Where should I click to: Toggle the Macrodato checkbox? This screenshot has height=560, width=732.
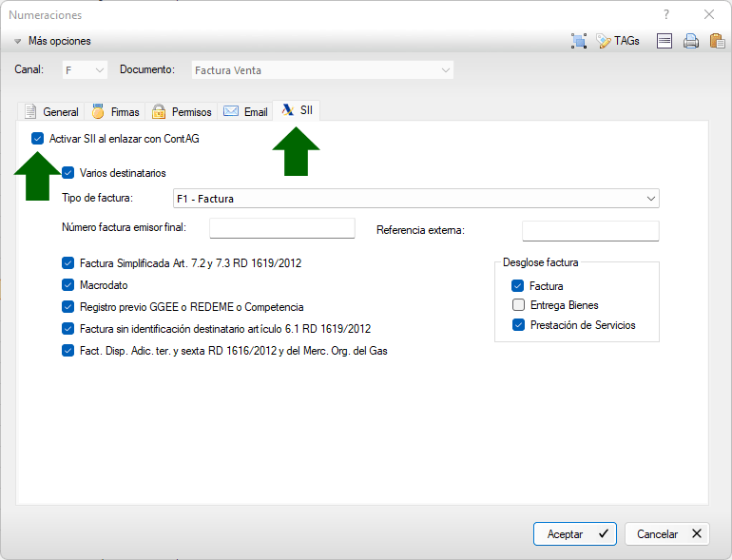click(x=67, y=285)
